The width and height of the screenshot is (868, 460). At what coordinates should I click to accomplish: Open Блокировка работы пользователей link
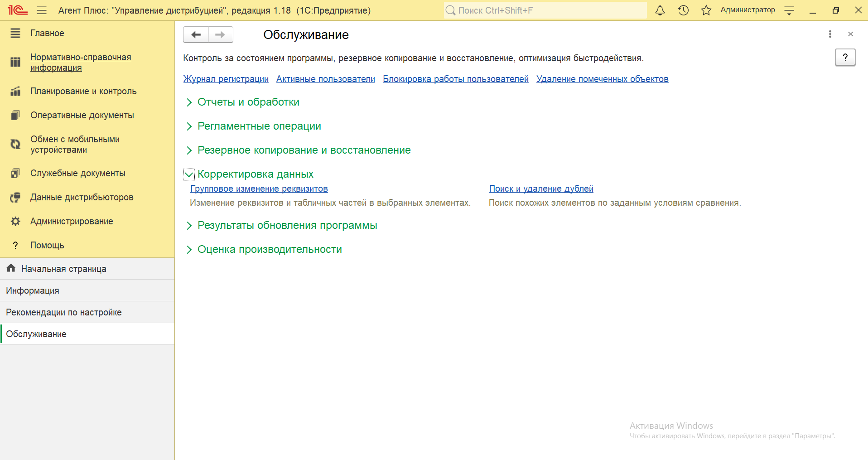pyautogui.click(x=456, y=79)
